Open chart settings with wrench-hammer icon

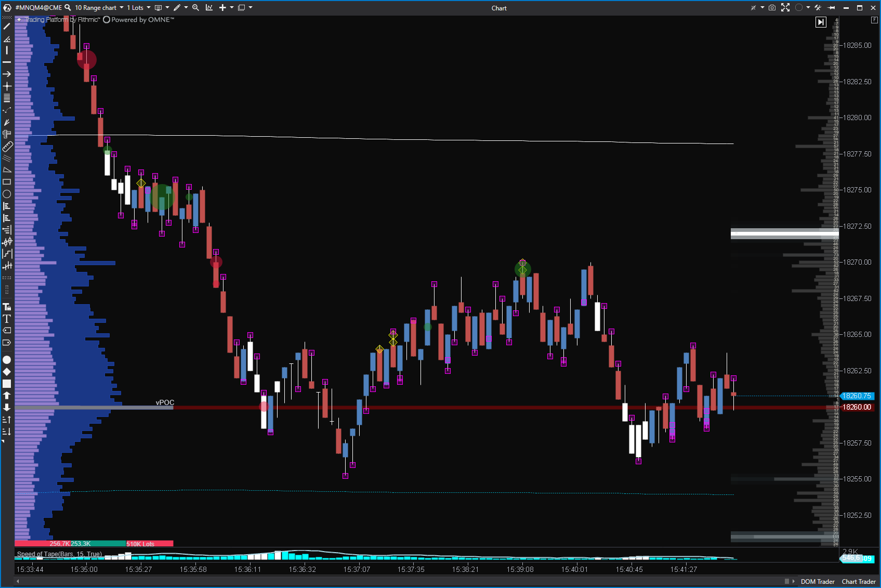pos(818,8)
